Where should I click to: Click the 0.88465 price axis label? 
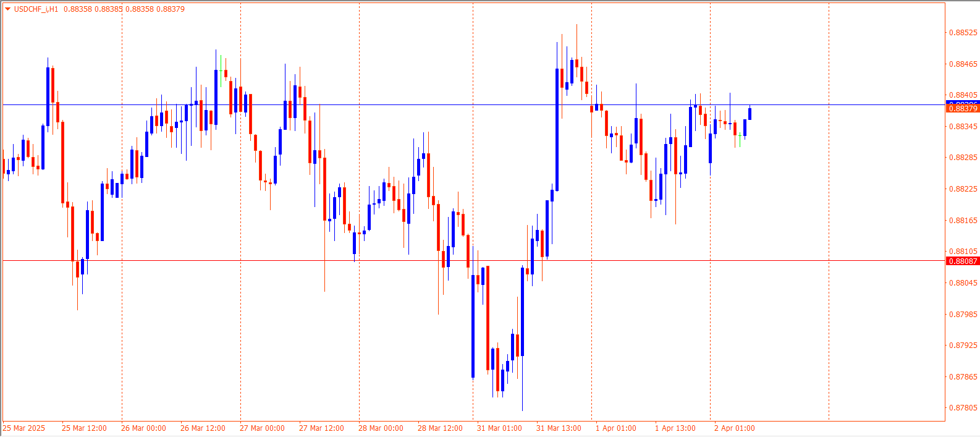pyautogui.click(x=963, y=64)
